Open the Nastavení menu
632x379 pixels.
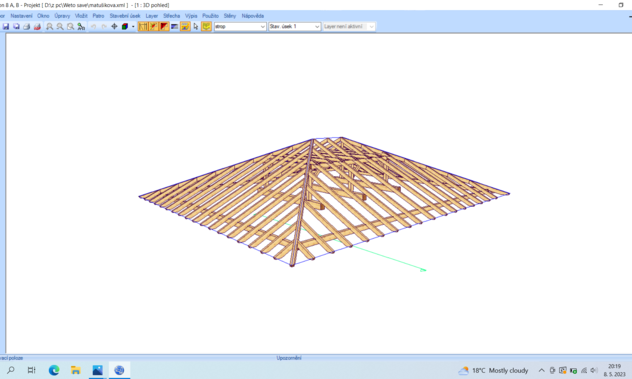pyautogui.click(x=21, y=16)
